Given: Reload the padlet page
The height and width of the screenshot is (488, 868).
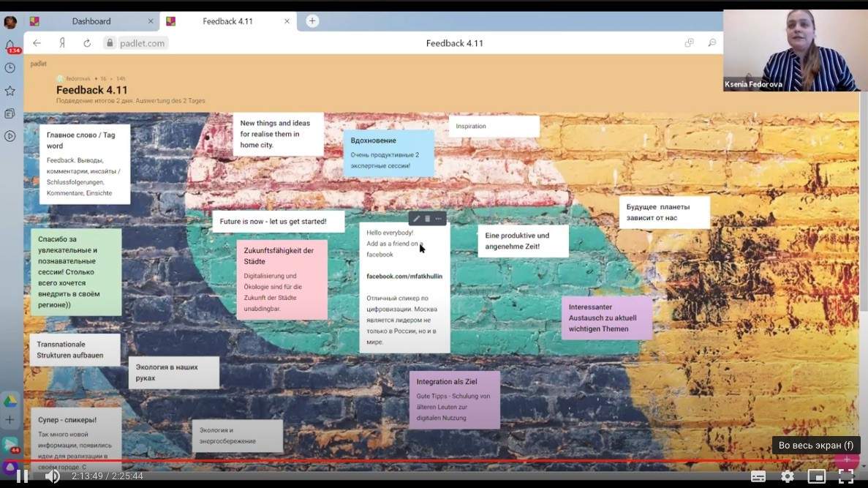Looking at the screenshot, I should pyautogui.click(x=87, y=43).
